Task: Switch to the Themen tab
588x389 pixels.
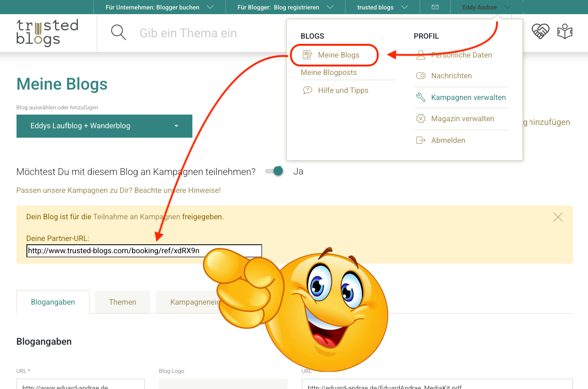Action: 123,302
